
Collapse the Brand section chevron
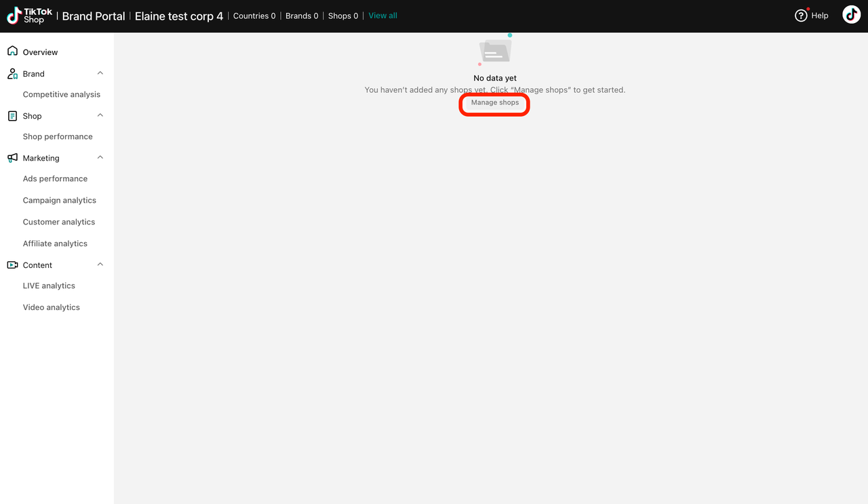[100, 73]
